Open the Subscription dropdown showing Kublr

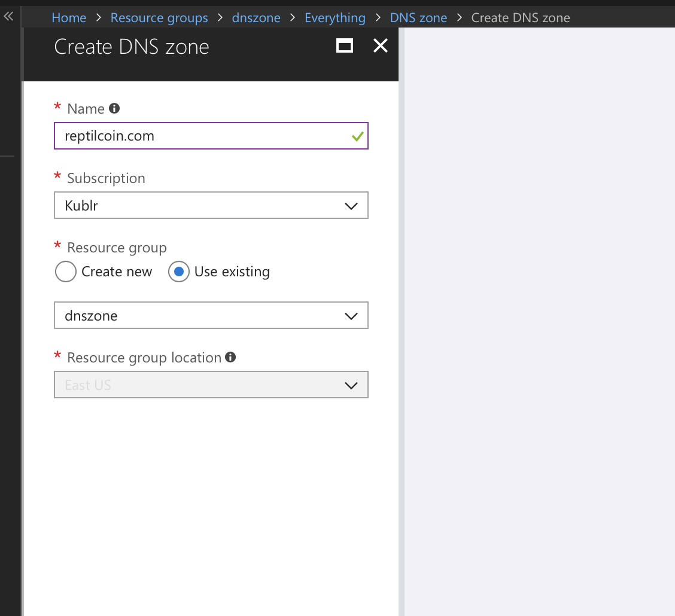211,205
